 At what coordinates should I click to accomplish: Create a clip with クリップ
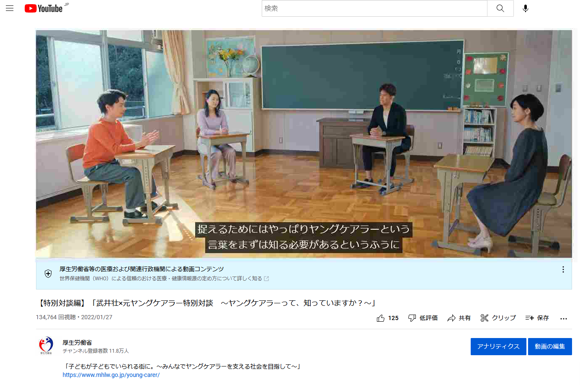(x=498, y=318)
